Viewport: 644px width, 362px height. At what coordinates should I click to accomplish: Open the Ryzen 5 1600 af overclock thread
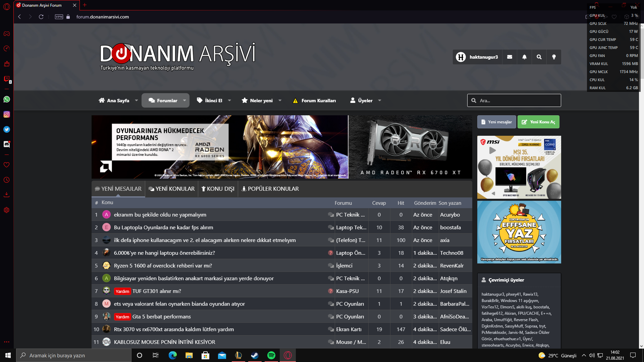click(x=163, y=265)
